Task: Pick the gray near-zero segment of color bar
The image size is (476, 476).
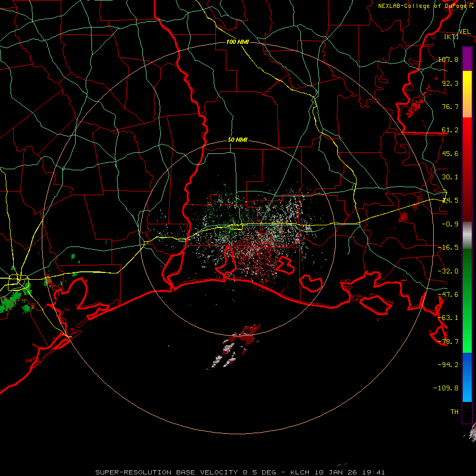Action: pyautogui.click(x=467, y=235)
